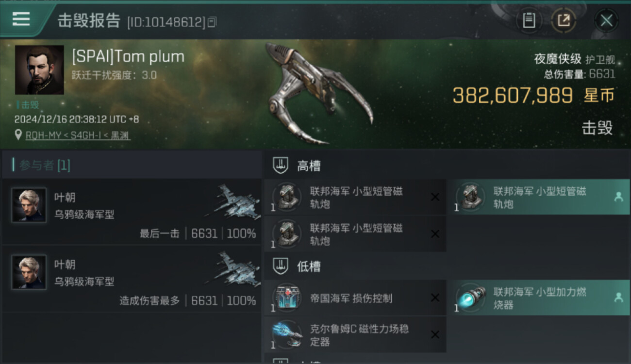Share the kill report externally

[564, 20]
